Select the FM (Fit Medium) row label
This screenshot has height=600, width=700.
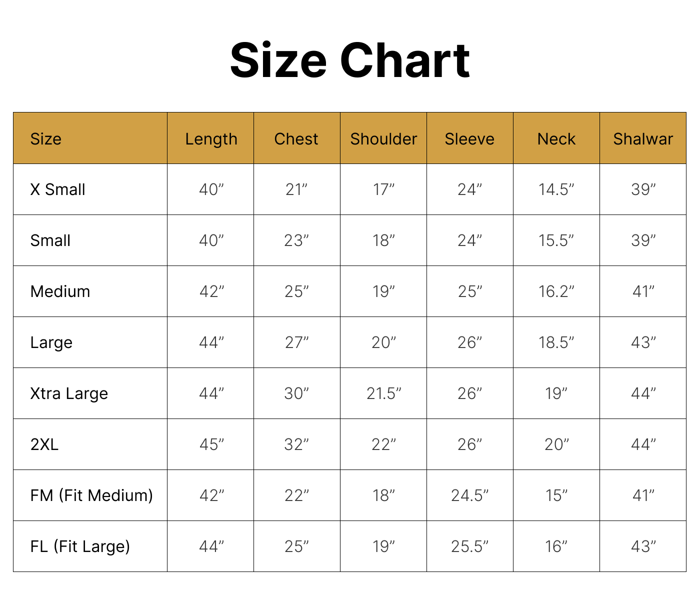91,495
